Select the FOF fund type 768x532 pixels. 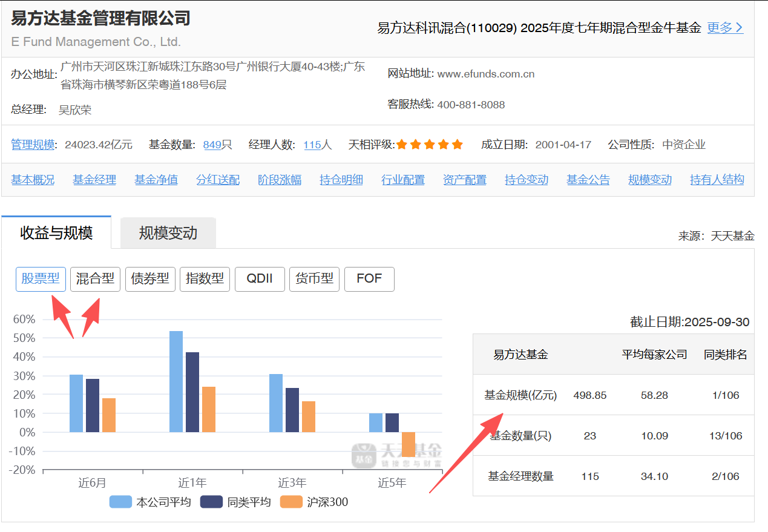pyautogui.click(x=369, y=279)
